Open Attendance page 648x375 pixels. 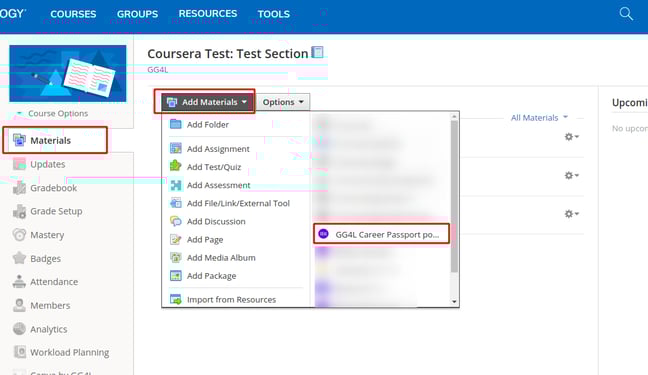[x=54, y=282]
